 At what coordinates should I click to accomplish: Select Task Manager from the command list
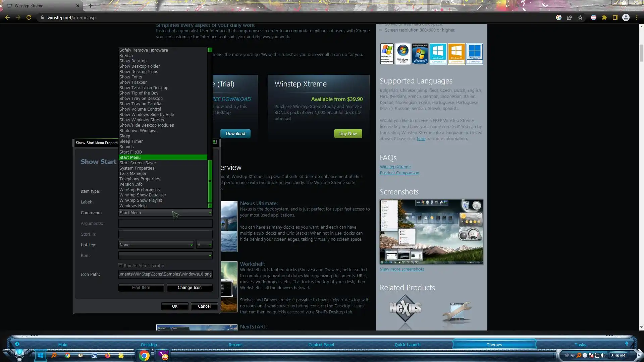tap(133, 174)
